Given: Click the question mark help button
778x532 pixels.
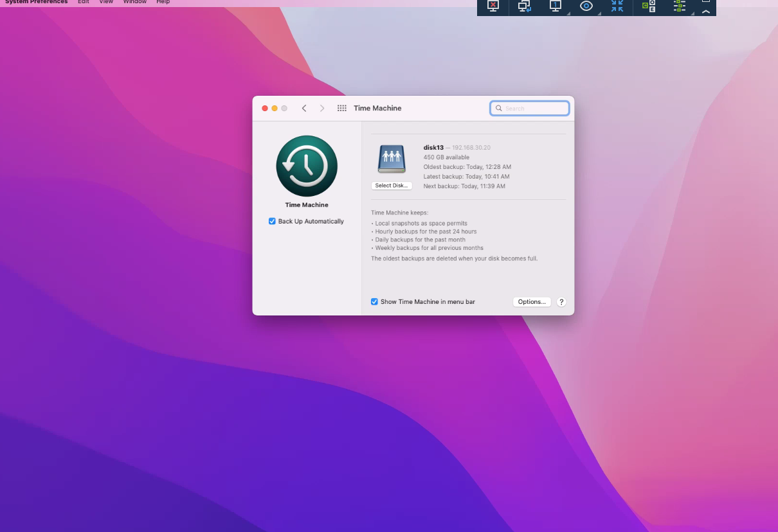Looking at the screenshot, I should pos(561,302).
